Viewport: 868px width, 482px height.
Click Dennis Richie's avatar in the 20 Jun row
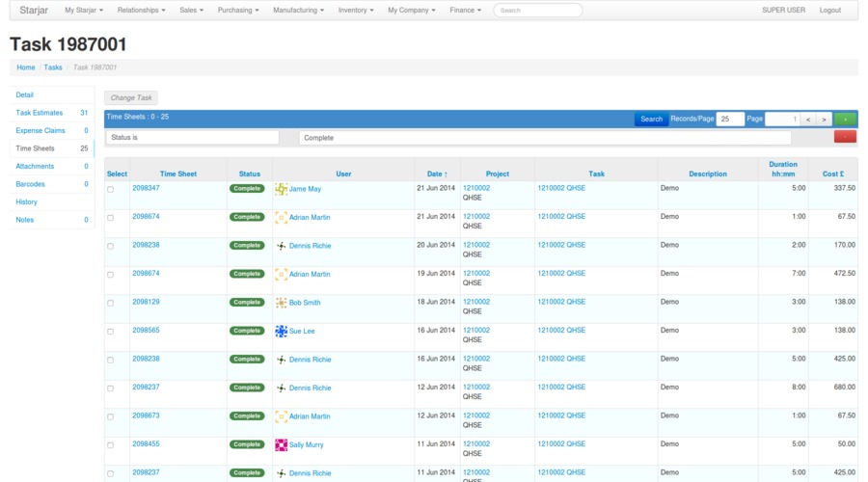pyautogui.click(x=281, y=246)
